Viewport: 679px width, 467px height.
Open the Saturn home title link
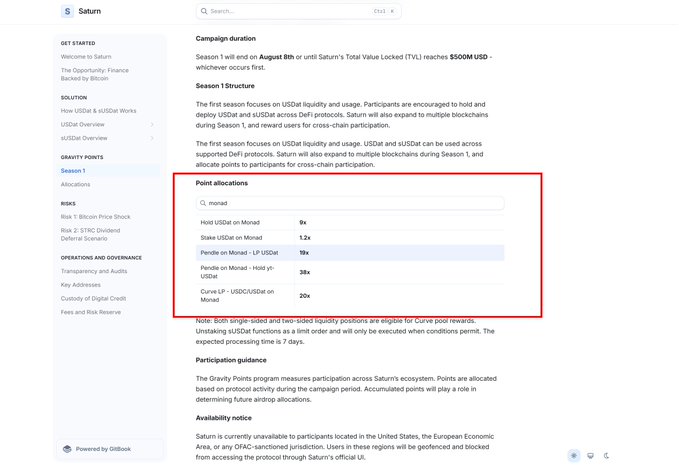coord(90,11)
